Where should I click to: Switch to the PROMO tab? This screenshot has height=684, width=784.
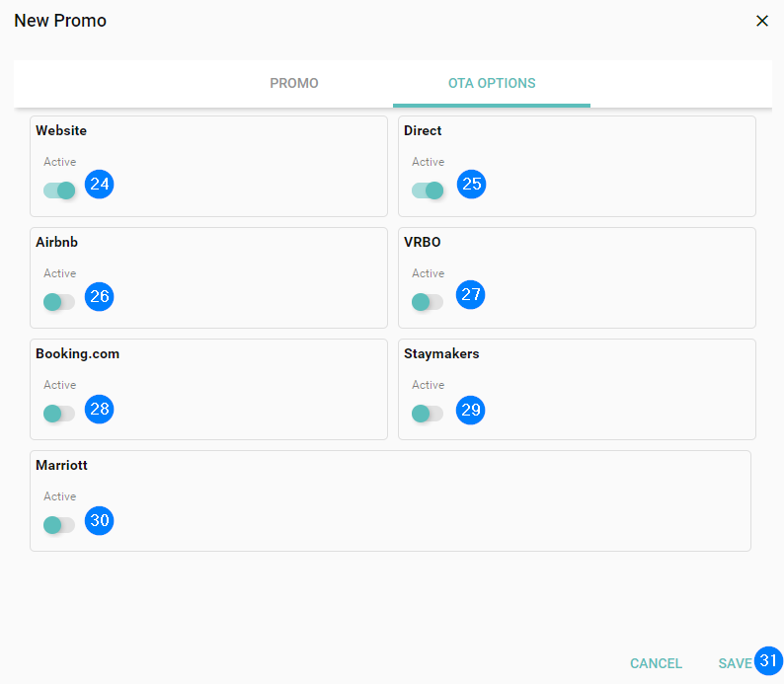coord(294,83)
